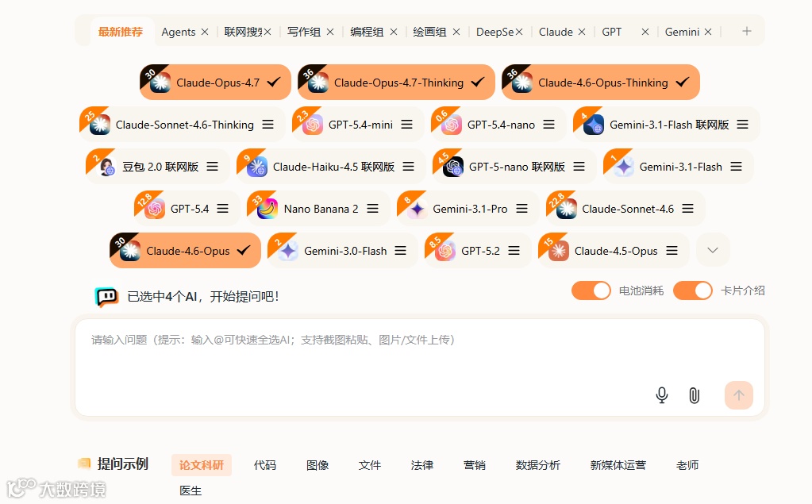
Task: Select the 论文科研 example category
Action: (202, 465)
